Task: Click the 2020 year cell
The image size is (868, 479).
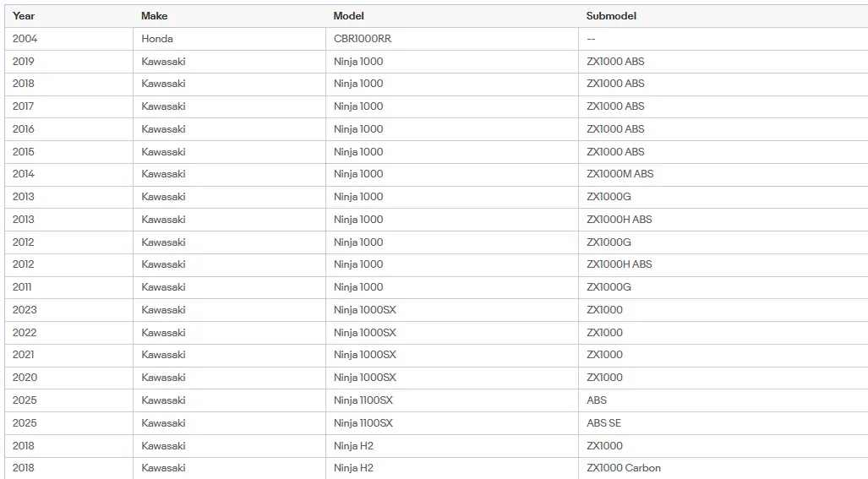Action: [x=25, y=377]
